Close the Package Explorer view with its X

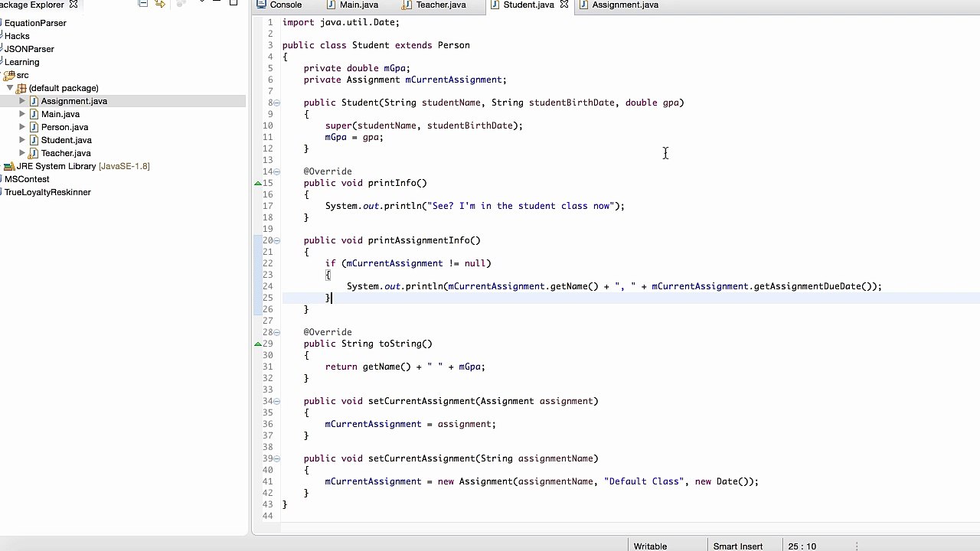tap(73, 5)
